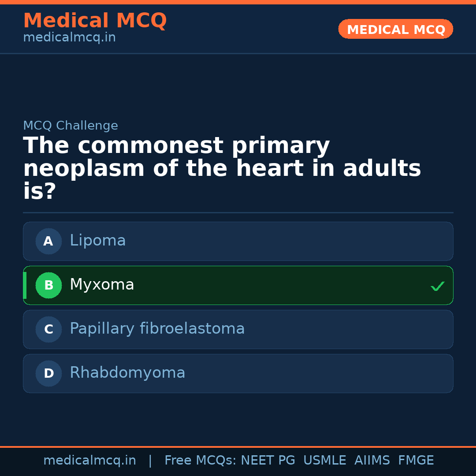
Task: Click the AIIMS text in the footer
Action: (x=372, y=461)
